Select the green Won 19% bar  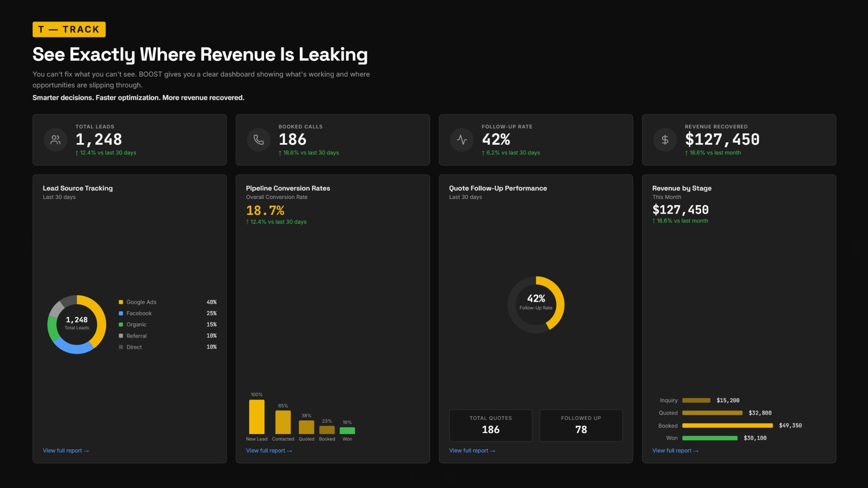click(x=347, y=431)
